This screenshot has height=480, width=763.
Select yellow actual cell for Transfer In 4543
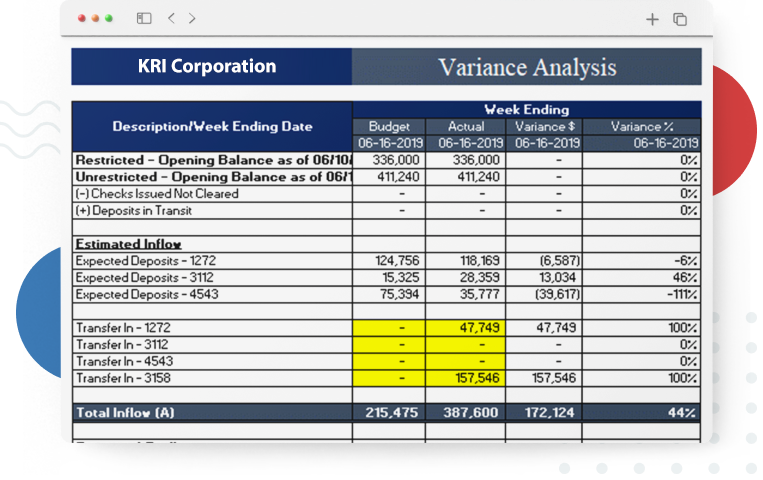466,361
